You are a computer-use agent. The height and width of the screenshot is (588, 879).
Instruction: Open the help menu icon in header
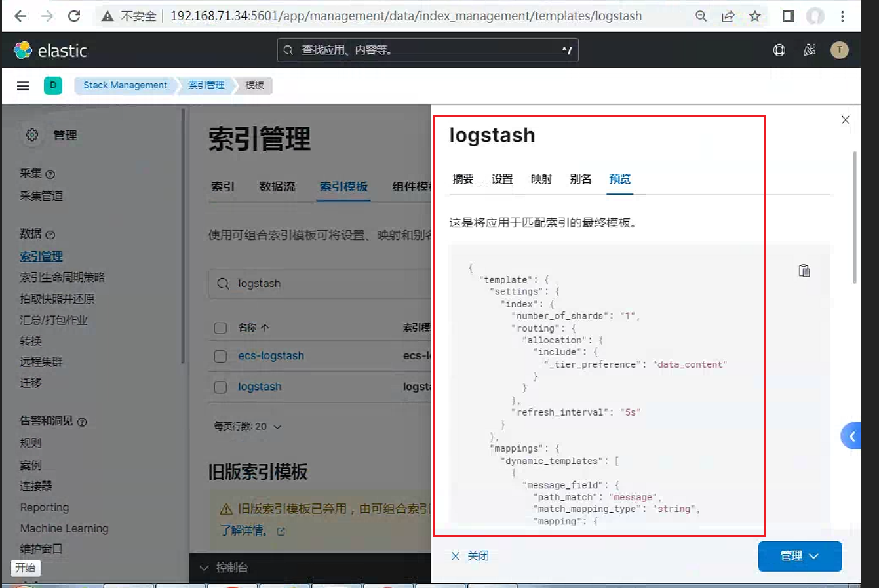coord(779,50)
